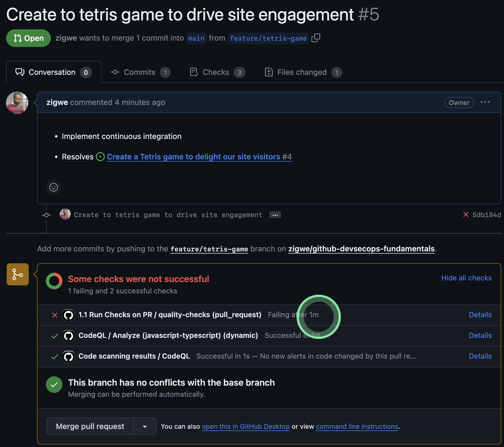
Task: Open the Checks tab
Action: point(217,72)
